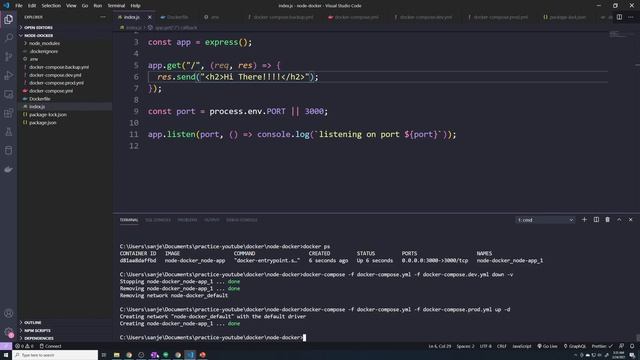The image size is (640, 360).
Task: Click the notifications bell in status bar
Action: pyautogui.click(x=632, y=346)
